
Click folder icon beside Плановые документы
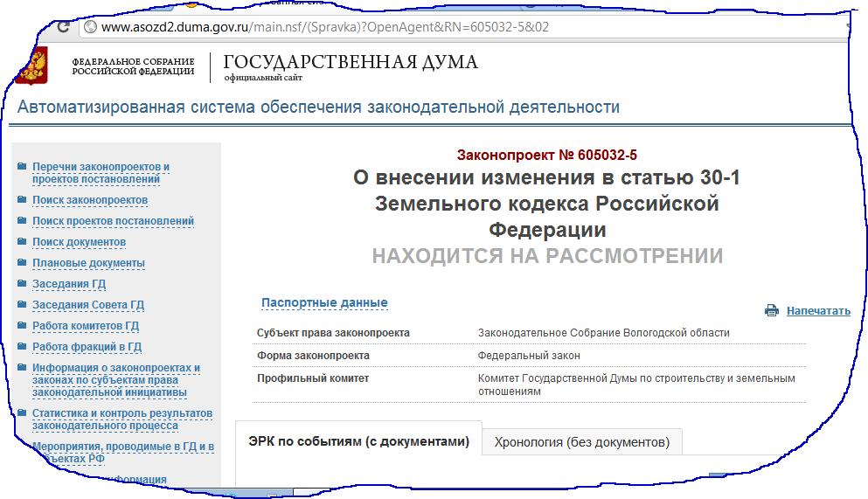[21, 263]
